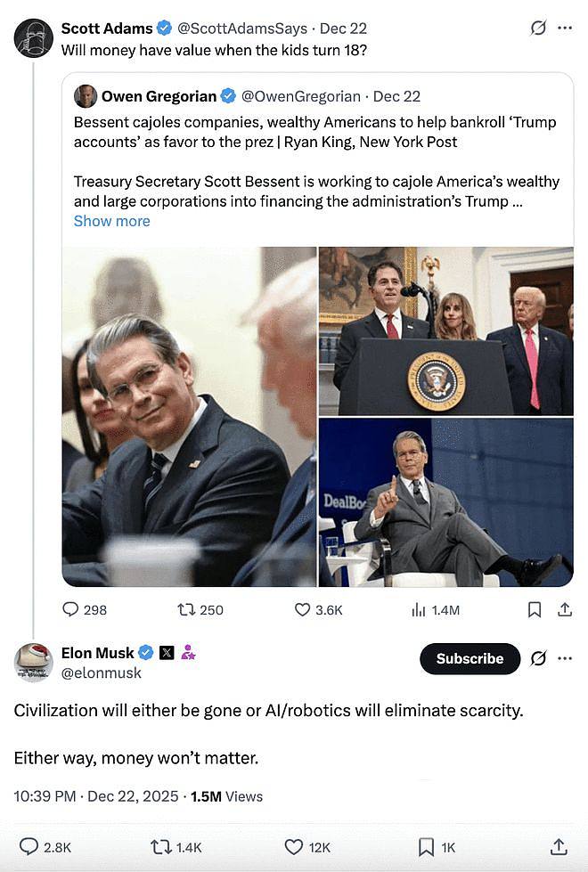
Task: Open the podium photo with presidential seal
Action: pos(445,331)
